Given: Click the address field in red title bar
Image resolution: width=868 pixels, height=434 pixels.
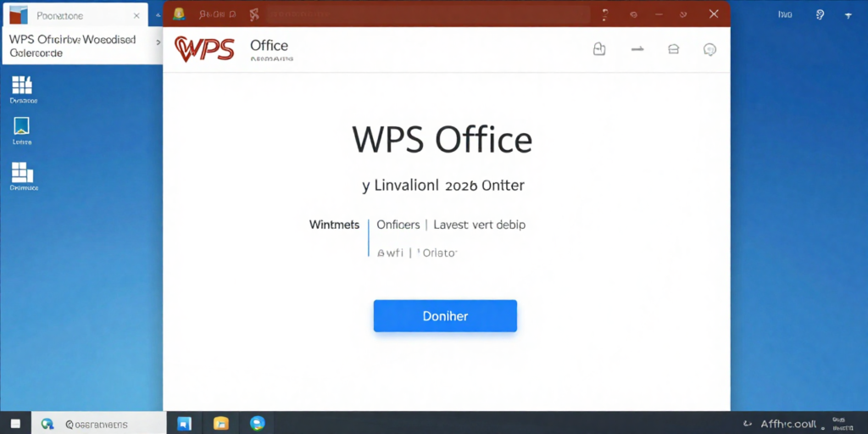Looking at the screenshot, I should coord(428,14).
